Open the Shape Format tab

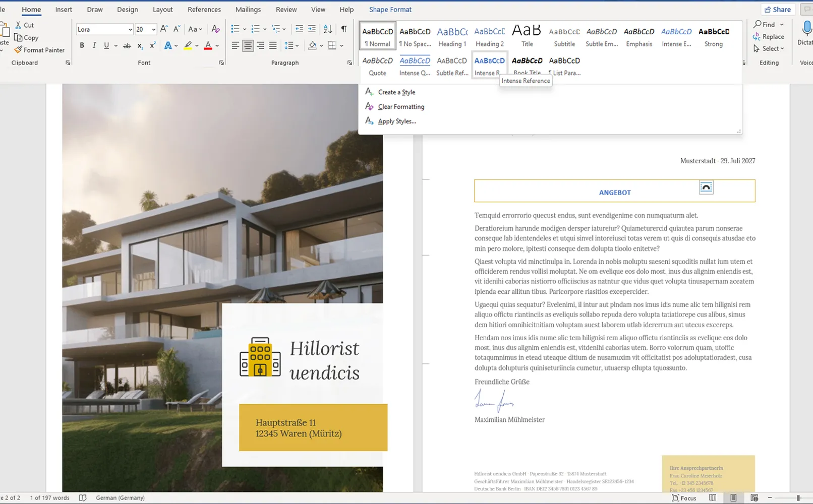click(390, 10)
